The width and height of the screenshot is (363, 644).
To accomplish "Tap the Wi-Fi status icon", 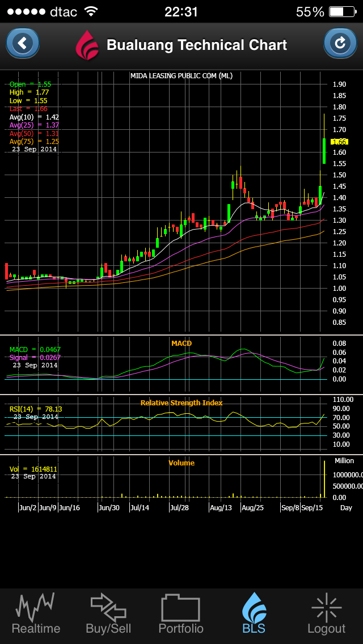I will 90,11.
